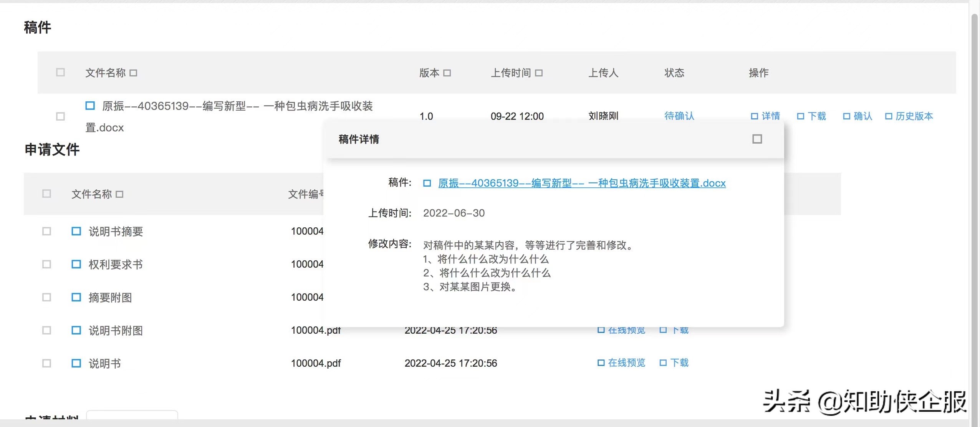Check the checkbox for the 说明书摘要 row
Image resolution: width=980 pixels, height=427 pixels.
coord(47,231)
